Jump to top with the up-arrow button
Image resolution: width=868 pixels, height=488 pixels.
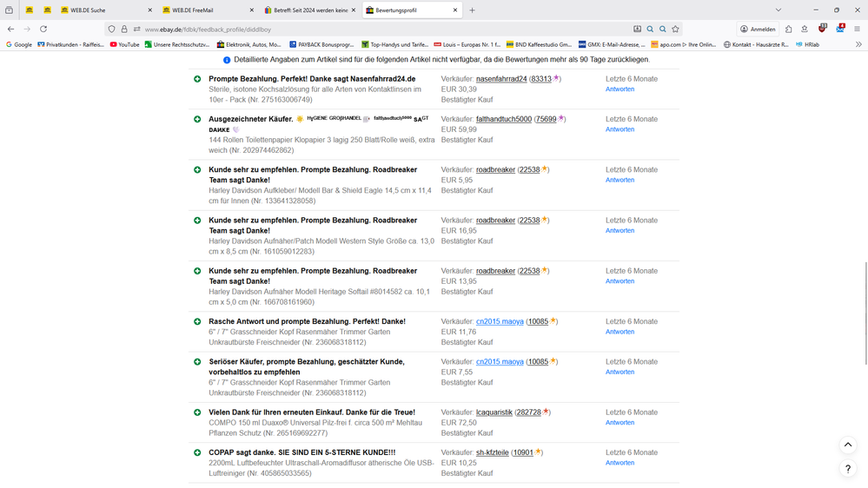click(x=847, y=445)
